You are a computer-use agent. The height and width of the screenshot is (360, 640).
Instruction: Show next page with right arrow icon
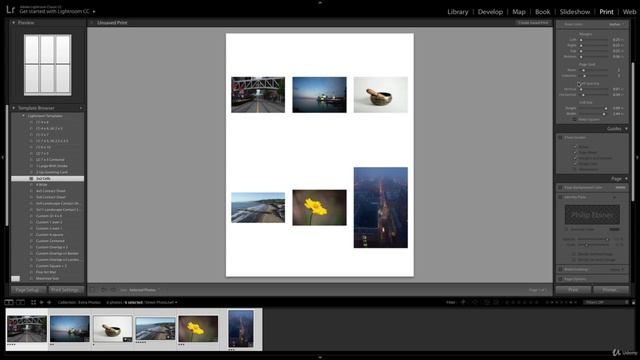click(113, 290)
